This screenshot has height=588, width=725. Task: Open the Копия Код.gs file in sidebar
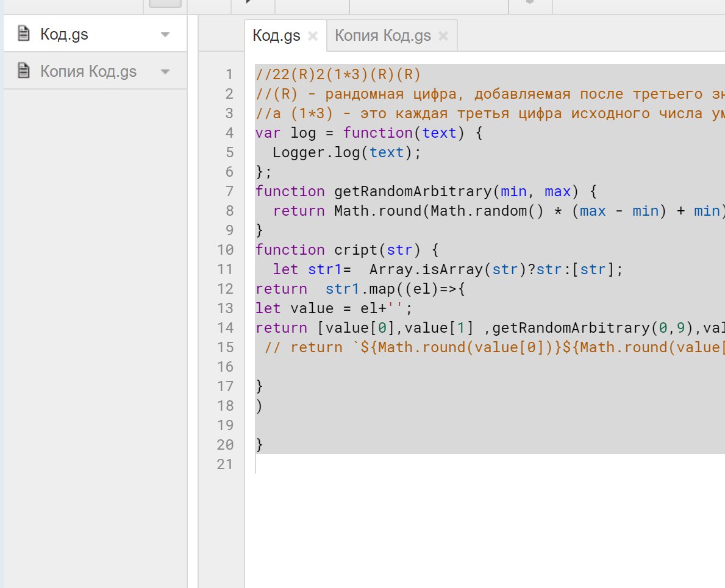point(95,71)
